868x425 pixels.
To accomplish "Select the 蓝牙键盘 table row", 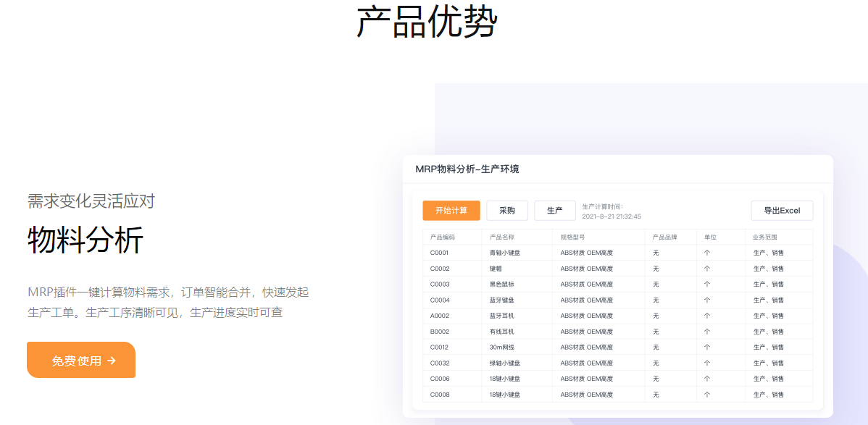I will [x=503, y=300].
